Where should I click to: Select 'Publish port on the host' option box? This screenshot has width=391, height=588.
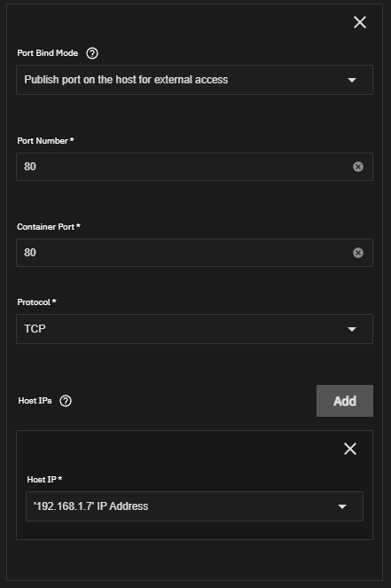[x=194, y=80]
